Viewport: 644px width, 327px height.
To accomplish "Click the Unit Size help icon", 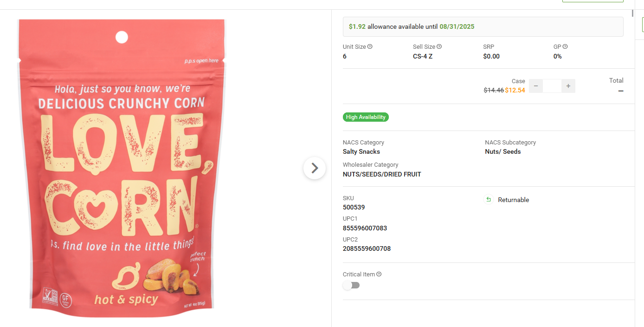I will pyautogui.click(x=370, y=46).
